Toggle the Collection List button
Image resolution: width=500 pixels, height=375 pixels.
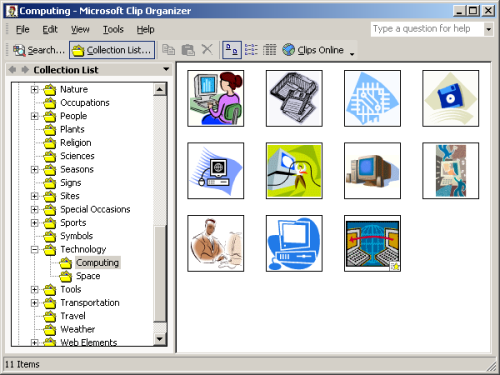coord(112,50)
